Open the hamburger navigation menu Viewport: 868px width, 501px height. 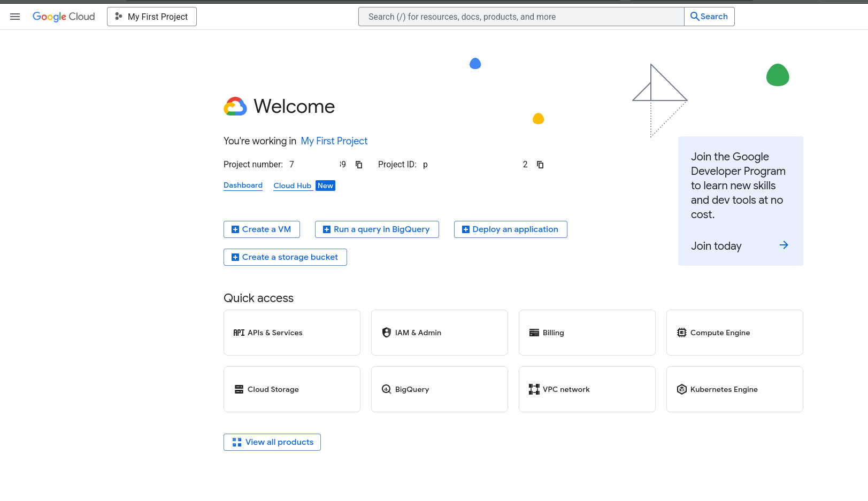click(15, 17)
